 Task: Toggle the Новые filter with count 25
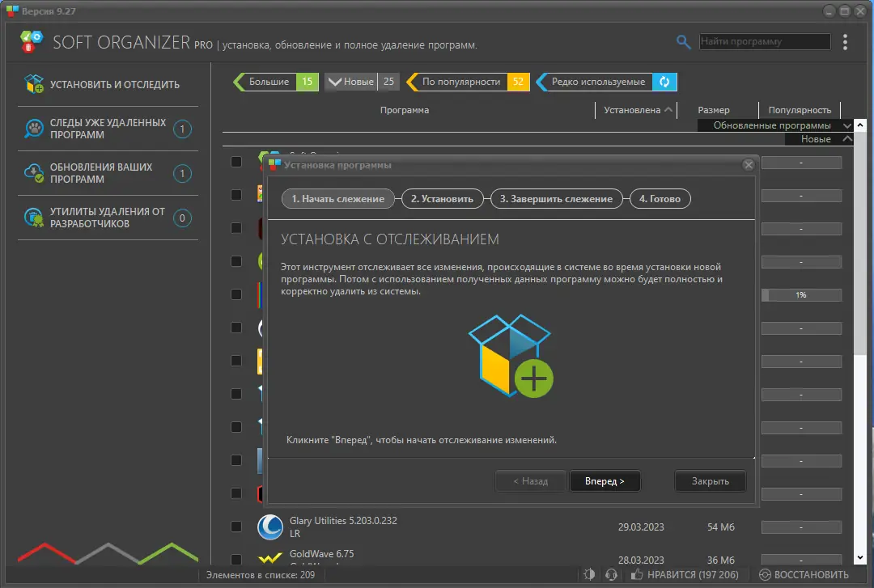tap(362, 82)
